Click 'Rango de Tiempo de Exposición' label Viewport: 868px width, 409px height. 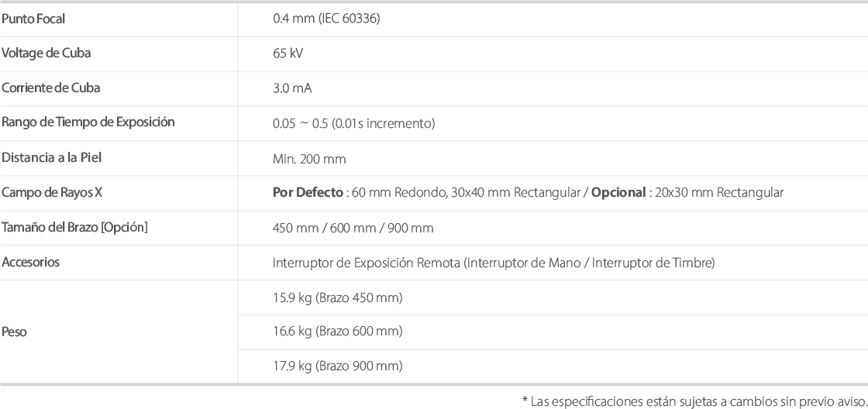click(88, 122)
